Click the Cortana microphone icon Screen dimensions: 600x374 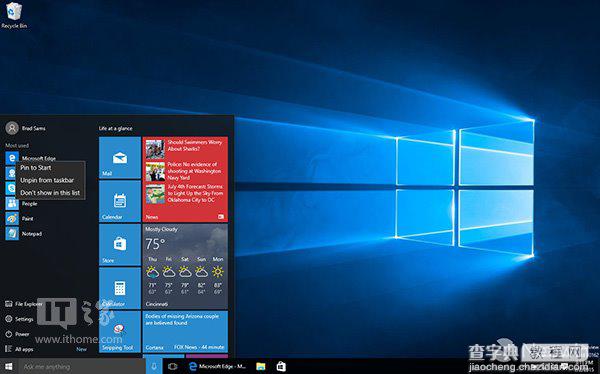[153, 366]
